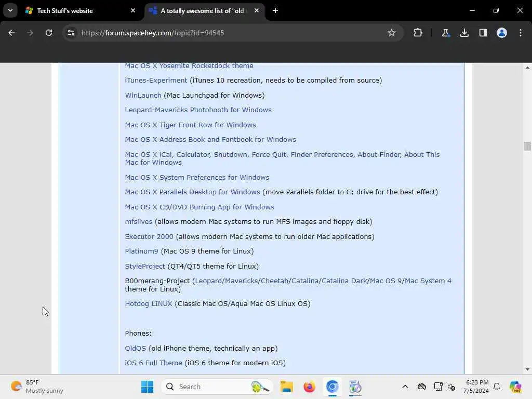Open the iTunes-Experiment link

(156, 81)
